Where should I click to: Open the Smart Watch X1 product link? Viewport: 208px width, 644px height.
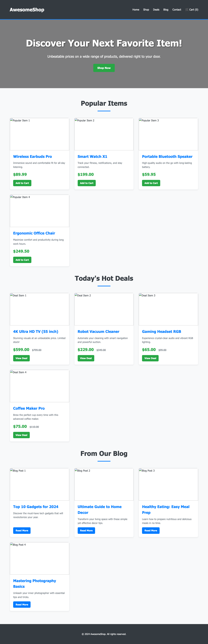92,157
